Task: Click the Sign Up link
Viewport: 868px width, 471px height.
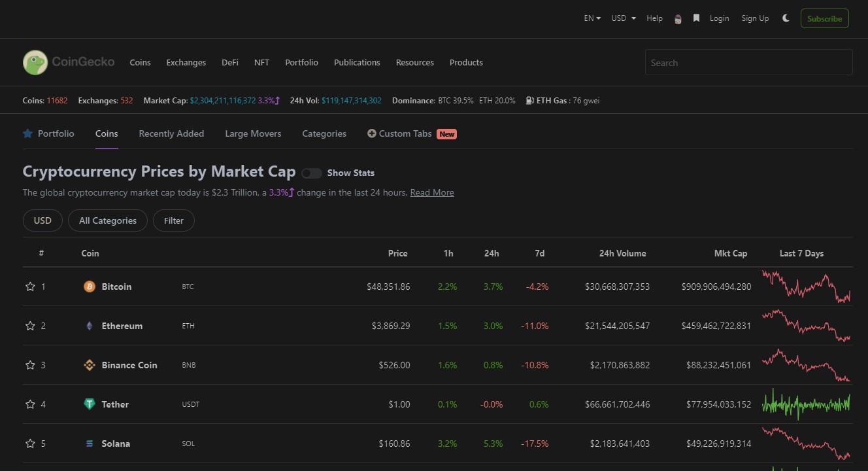Action: (755, 18)
